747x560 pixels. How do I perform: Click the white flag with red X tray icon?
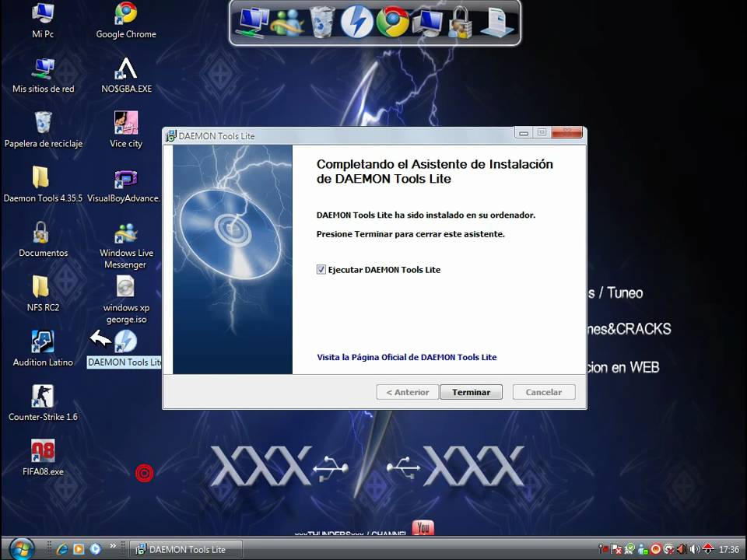[616, 549]
